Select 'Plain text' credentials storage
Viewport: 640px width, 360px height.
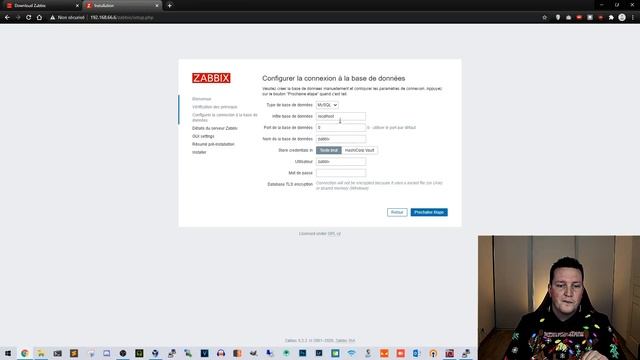tap(329, 150)
